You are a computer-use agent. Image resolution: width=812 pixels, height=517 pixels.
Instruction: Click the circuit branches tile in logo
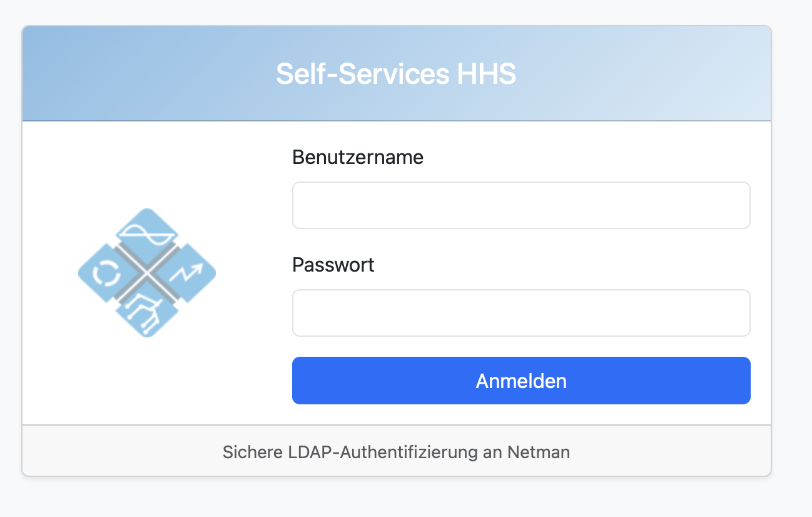pyautogui.click(x=148, y=312)
